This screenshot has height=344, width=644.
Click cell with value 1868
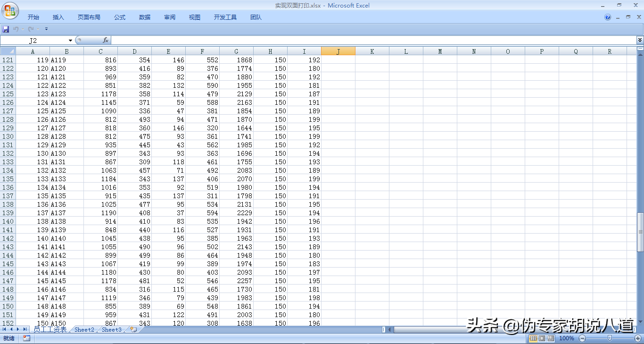tap(236, 60)
